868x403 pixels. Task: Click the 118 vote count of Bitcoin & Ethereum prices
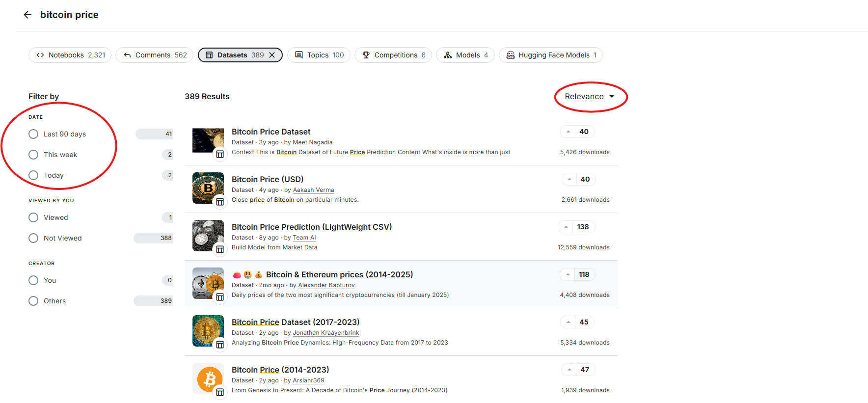[584, 274]
